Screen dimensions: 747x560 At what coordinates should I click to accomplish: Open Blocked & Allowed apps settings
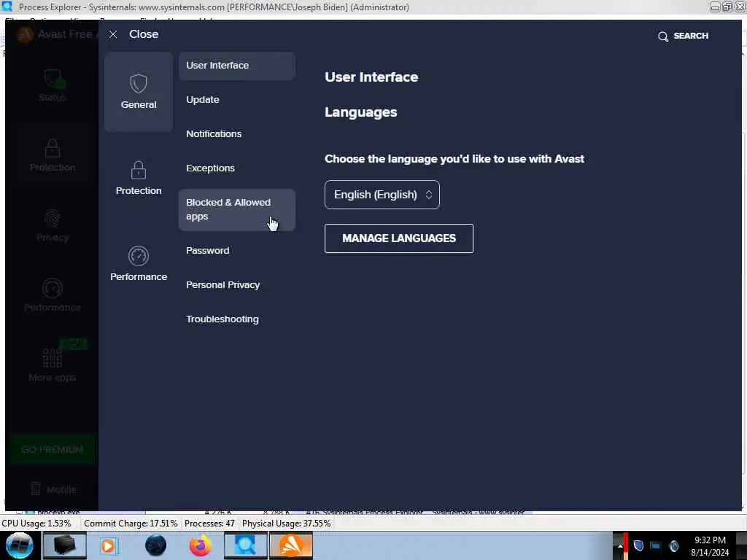[237, 210]
